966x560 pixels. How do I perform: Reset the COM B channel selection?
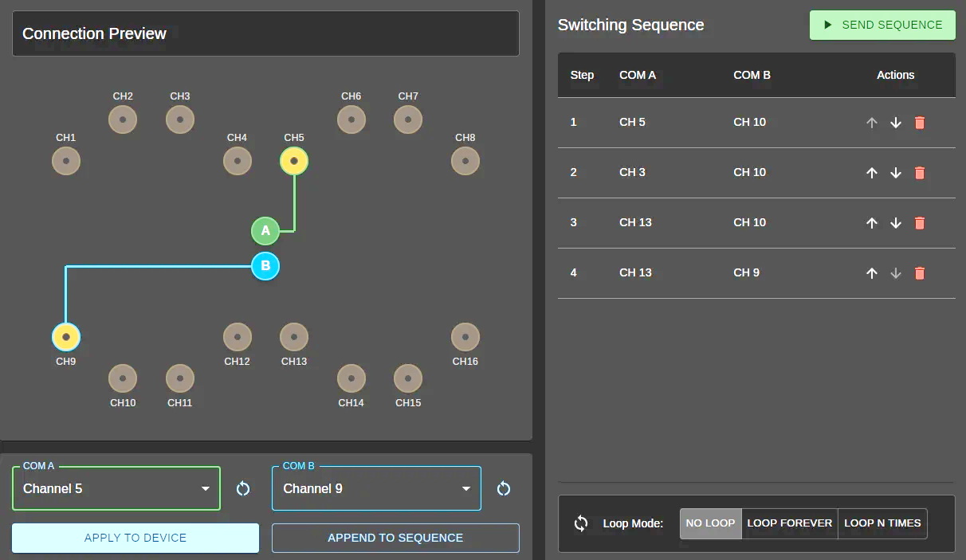pos(504,488)
